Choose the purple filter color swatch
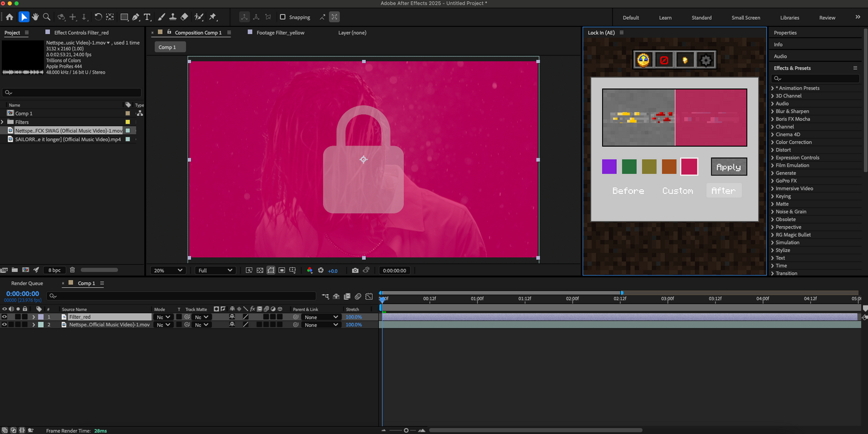 coord(609,167)
